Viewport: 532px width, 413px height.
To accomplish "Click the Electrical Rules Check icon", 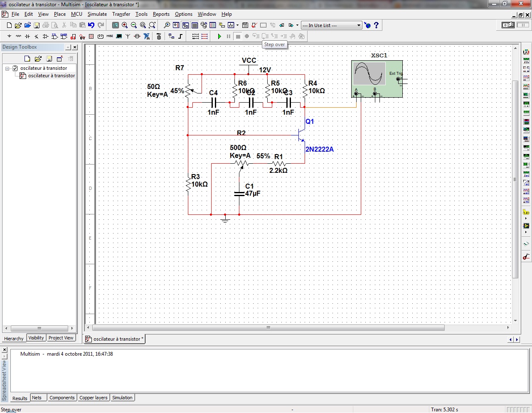I will [254, 25].
